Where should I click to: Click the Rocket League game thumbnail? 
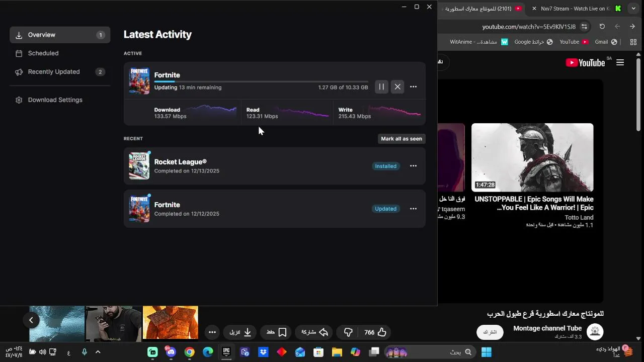pos(139,166)
